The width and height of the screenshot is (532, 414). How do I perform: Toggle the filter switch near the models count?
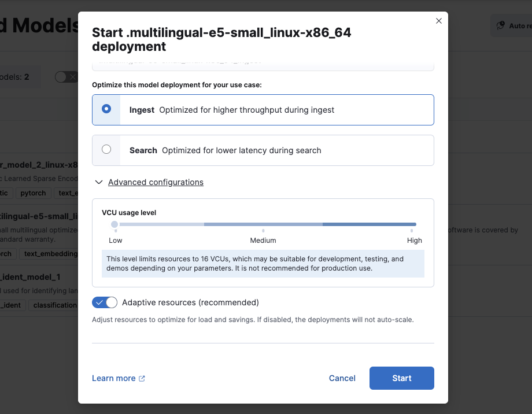(65, 76)
